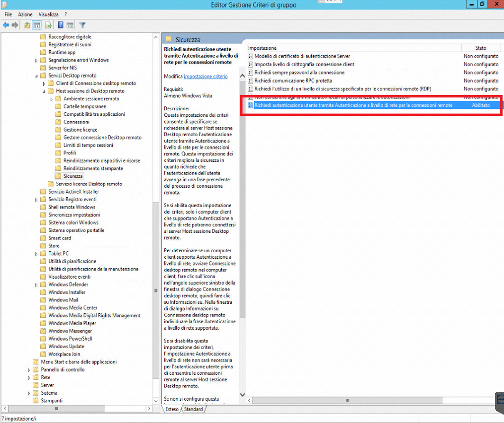The image size is (504, 423).
Task: Click the folder icon next to Profili
Action: [x=58, y=153]
